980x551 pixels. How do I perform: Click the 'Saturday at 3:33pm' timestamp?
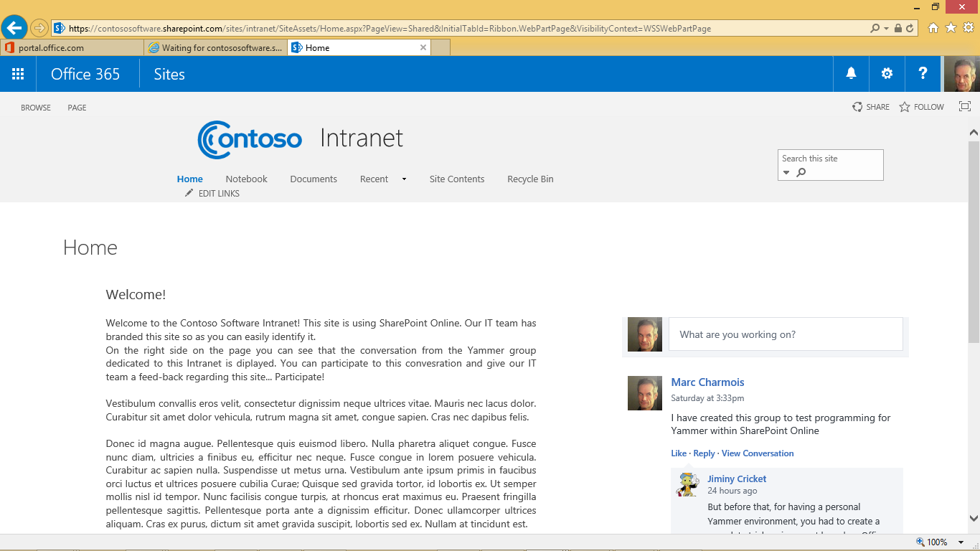click(x=707, y=398)
